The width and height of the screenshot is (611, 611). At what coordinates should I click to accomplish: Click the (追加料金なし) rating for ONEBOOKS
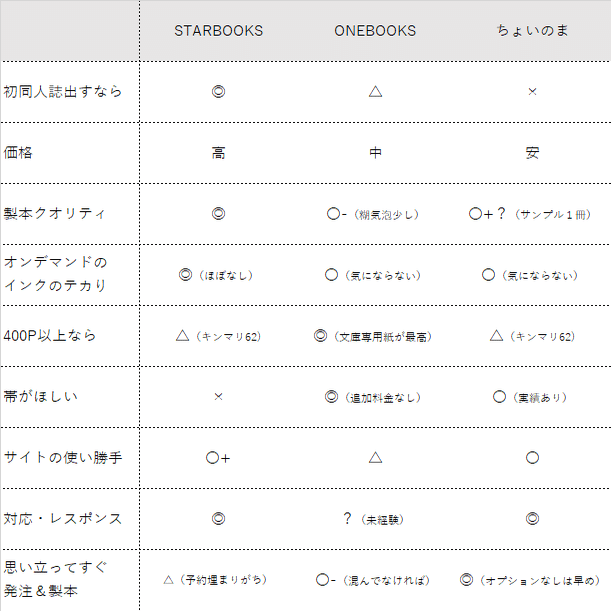(382, 397)
